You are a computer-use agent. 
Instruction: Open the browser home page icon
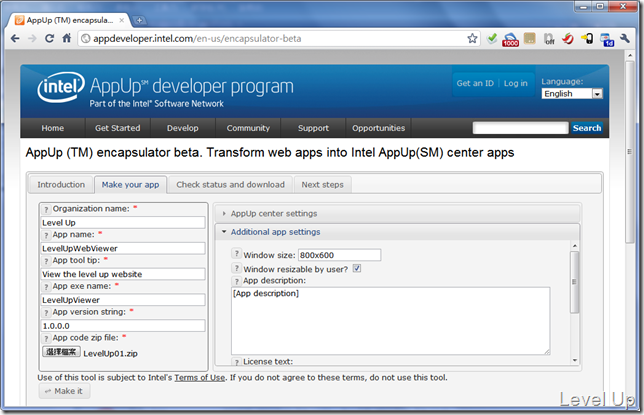(66, 39)
